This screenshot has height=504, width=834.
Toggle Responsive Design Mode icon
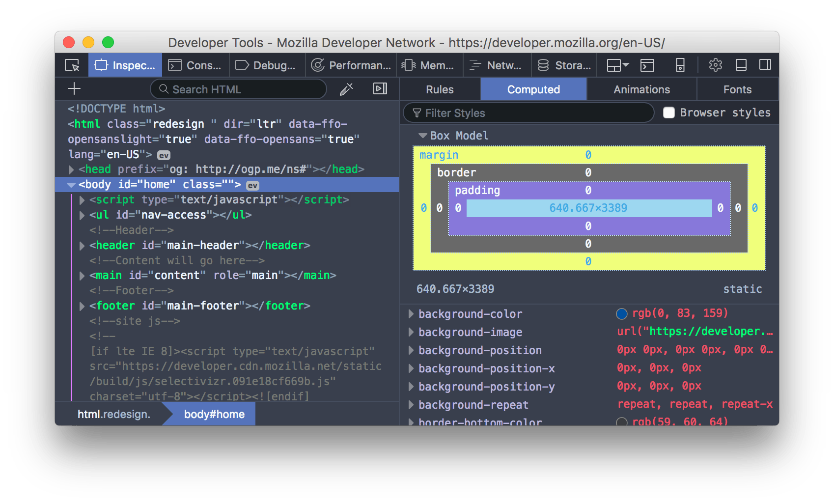(x=680, y=65)
